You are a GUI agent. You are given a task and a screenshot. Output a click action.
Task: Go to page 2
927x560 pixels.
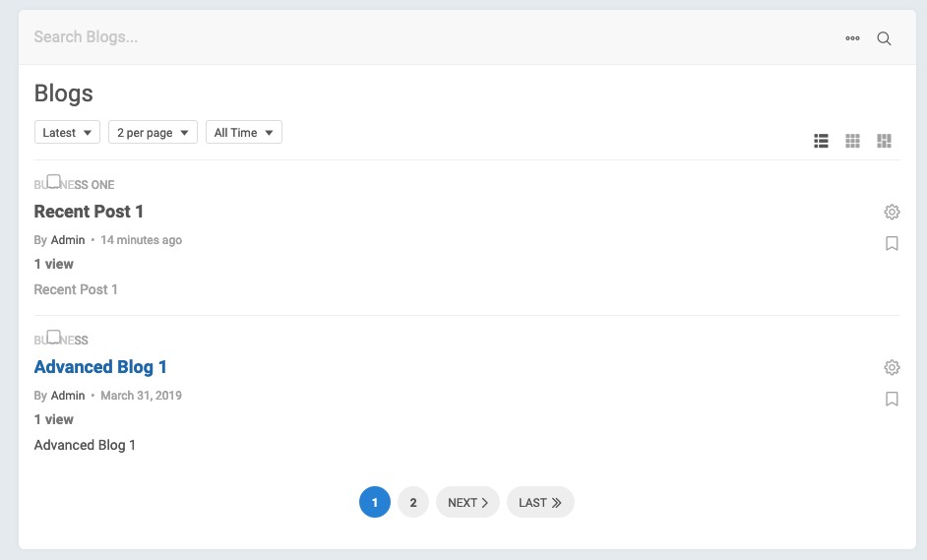pyautogui.click(x=413, y=503)
